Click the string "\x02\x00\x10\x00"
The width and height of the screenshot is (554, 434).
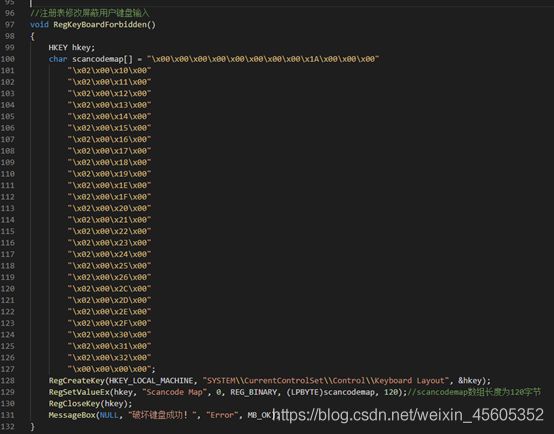[x=110, y=71]
